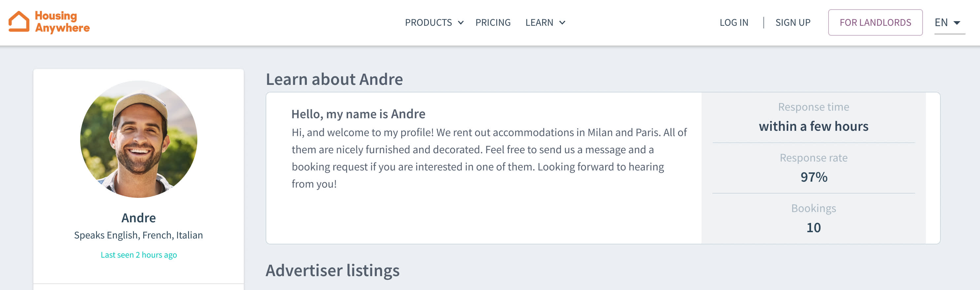Click the Last seen 2 hours ago text
Screen dimensions: 980x290
(139, 255)
